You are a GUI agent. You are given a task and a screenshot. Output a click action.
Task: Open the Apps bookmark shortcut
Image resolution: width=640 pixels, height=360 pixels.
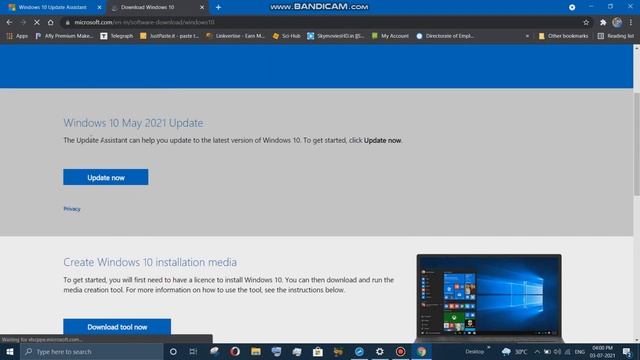point(17,36)
